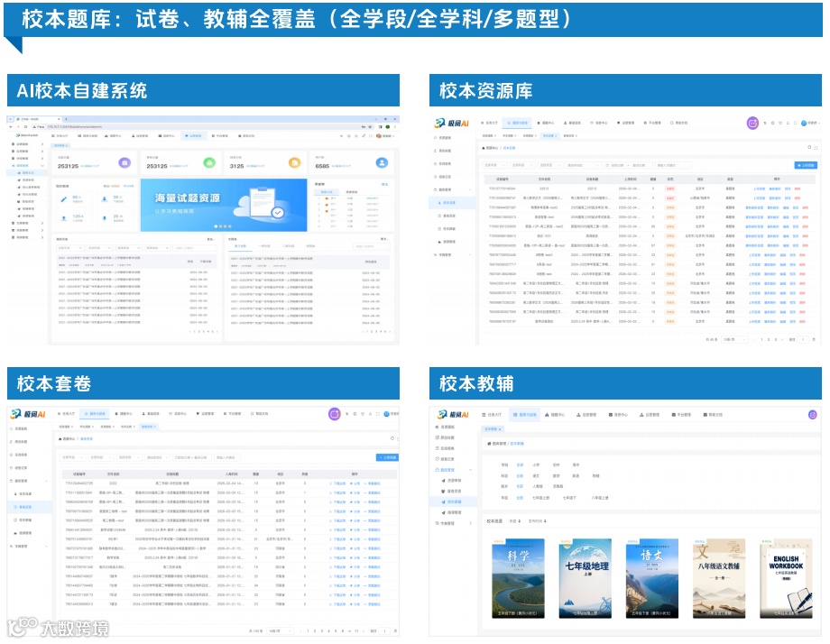Click pencil icon in AI校本自建系统 quick stats
The width and height of the screenshot is (830, 644).
click(63, 199)
